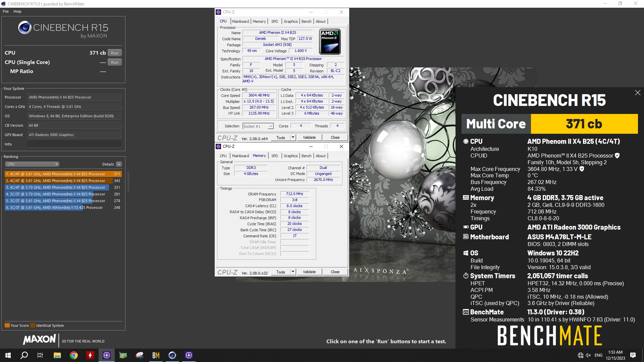
Task: Click the Tools button in the top CPU-Z window
Action: click(x=281, y=137)
